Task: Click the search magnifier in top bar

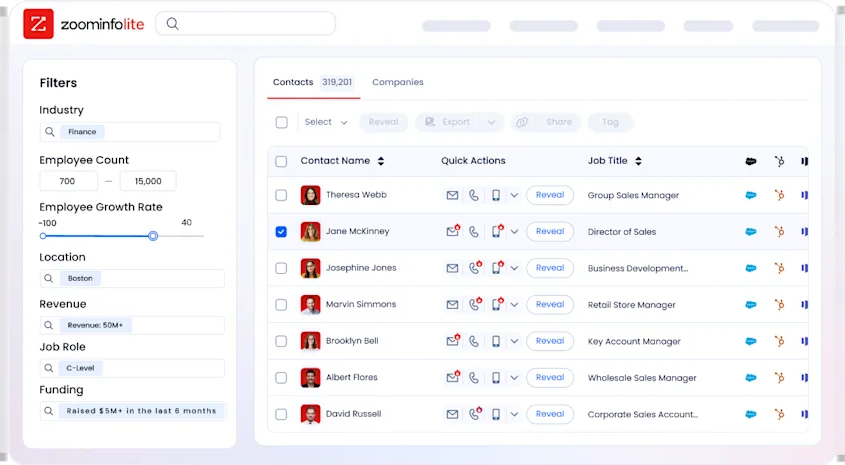Action: [172, 24]
